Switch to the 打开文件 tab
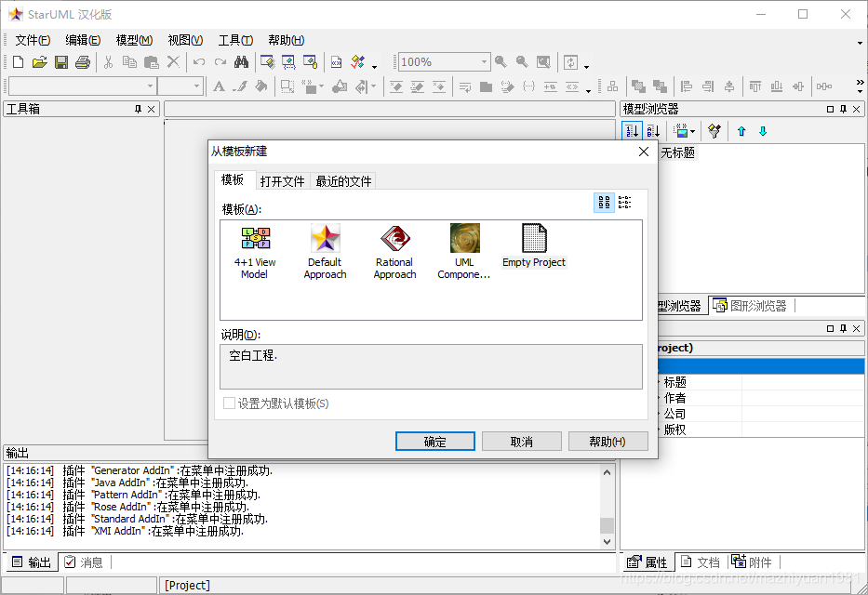This screenshot has height=595, width=868. pos(282,181)
